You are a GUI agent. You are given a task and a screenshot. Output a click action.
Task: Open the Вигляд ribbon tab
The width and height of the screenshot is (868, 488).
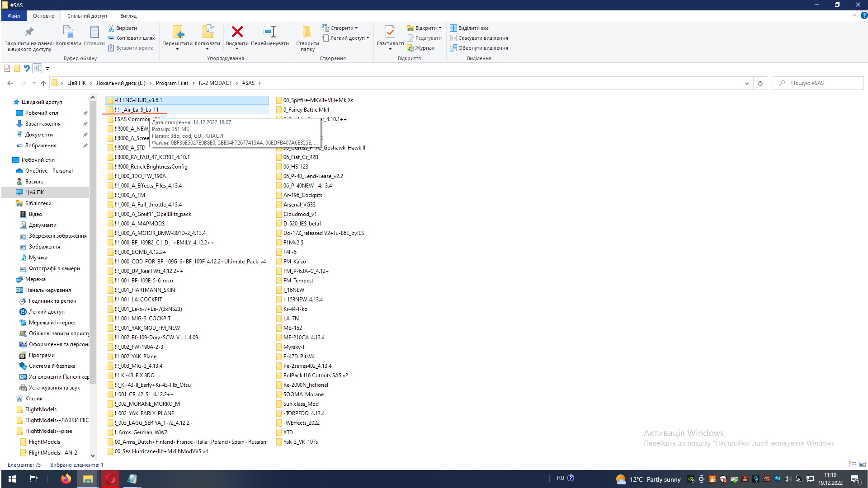[x=128, y=16]
